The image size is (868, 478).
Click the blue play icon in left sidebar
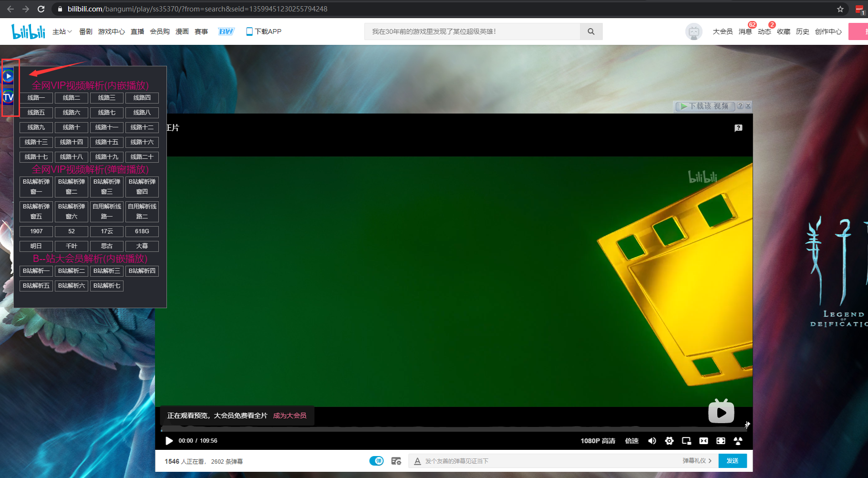point(8,75)
